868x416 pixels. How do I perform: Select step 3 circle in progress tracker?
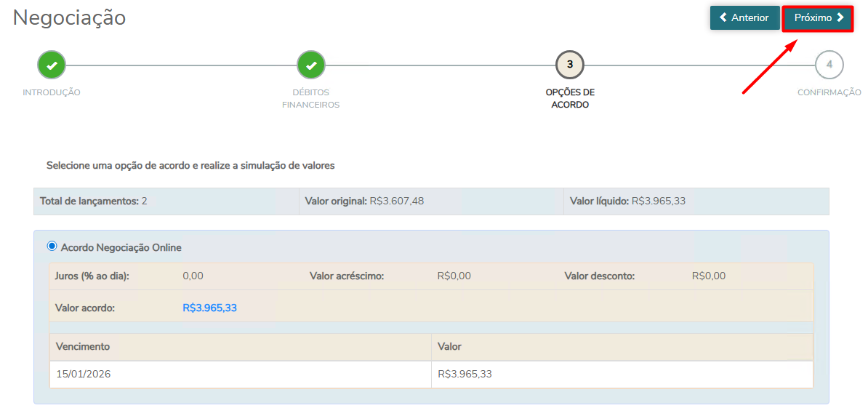click(x=570, y=65)
